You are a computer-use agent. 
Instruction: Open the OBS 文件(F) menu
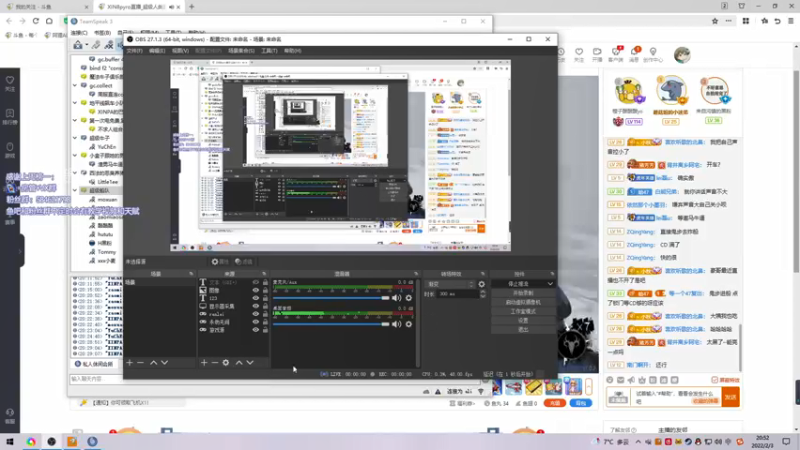pos(135,51)
